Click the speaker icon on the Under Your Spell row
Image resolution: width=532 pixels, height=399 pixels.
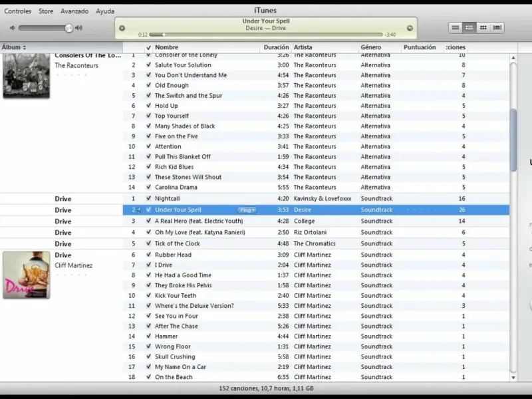click(139, 210)
